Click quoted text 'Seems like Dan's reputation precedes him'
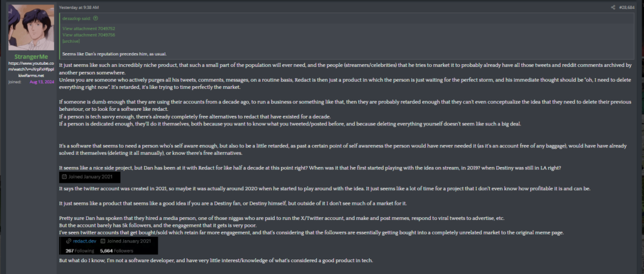 coord(107,54)
